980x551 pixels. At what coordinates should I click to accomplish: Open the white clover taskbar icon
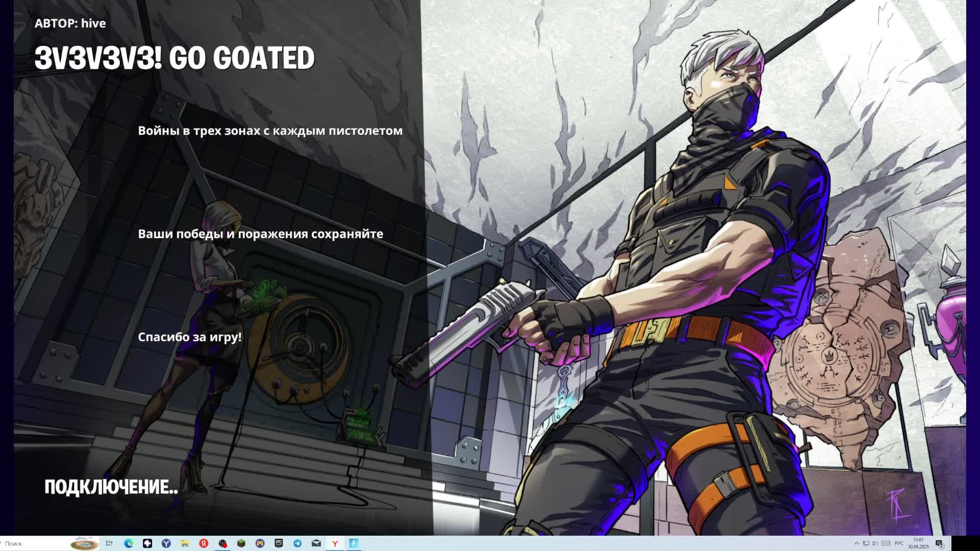click(148, 543)
